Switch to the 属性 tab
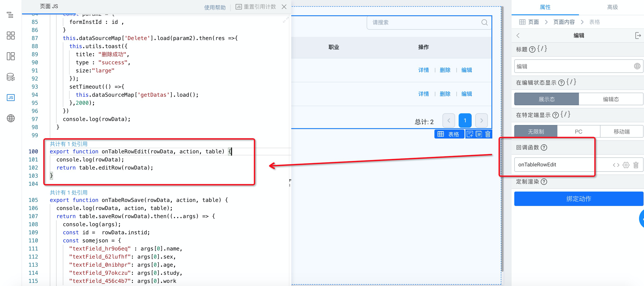Screen dimensions: 644x286 point(545,7)
